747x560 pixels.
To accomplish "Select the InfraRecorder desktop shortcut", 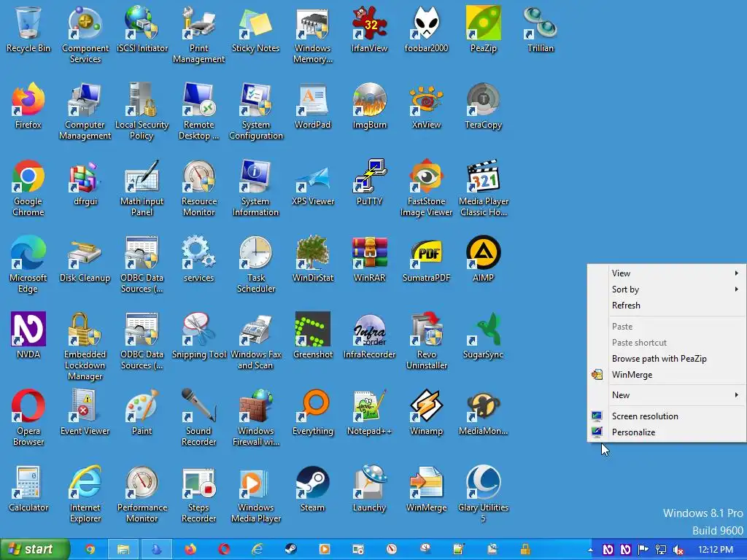I will coord(369,336).
